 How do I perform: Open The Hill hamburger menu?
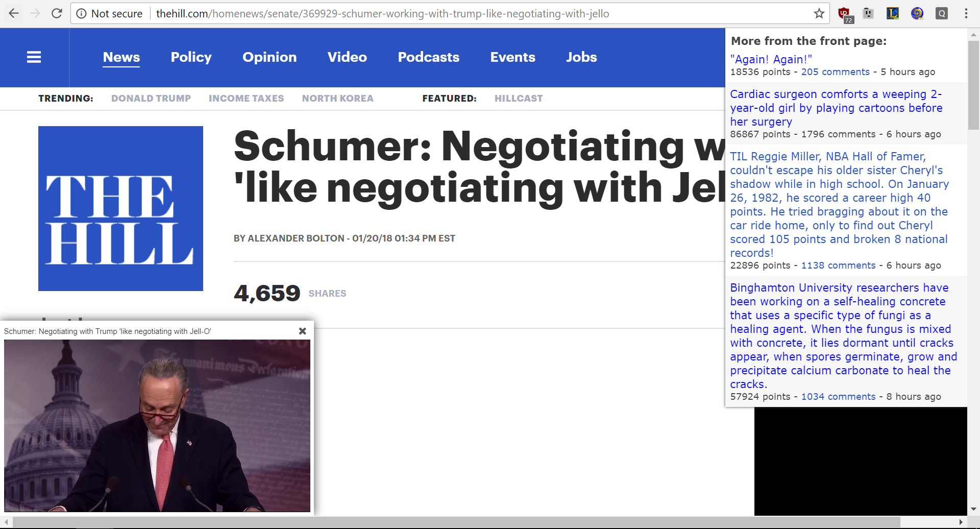[34, 57]
